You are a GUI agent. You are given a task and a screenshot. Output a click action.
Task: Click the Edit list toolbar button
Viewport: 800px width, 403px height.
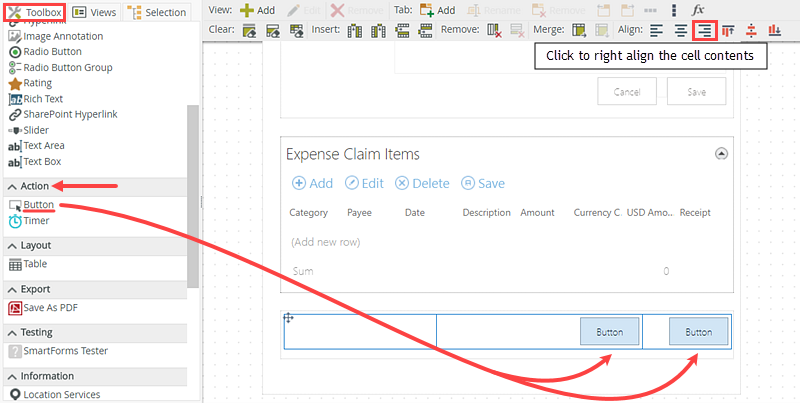(364, 183)
